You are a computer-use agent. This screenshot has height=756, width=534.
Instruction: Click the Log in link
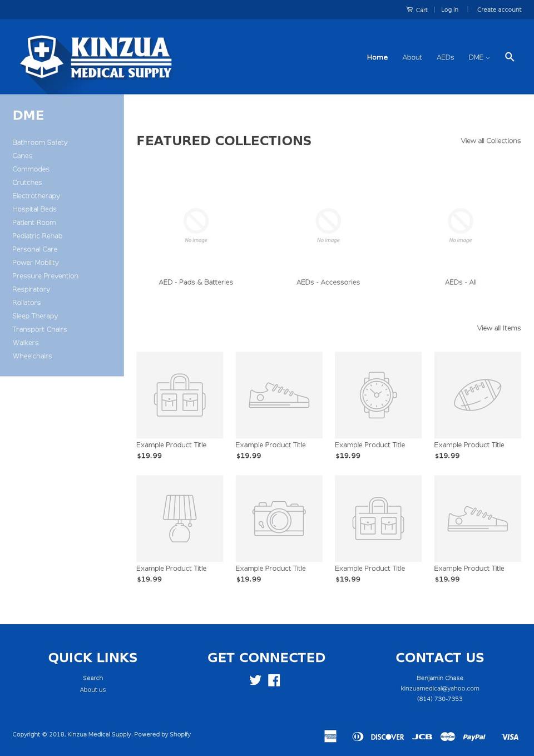(449, 9)
